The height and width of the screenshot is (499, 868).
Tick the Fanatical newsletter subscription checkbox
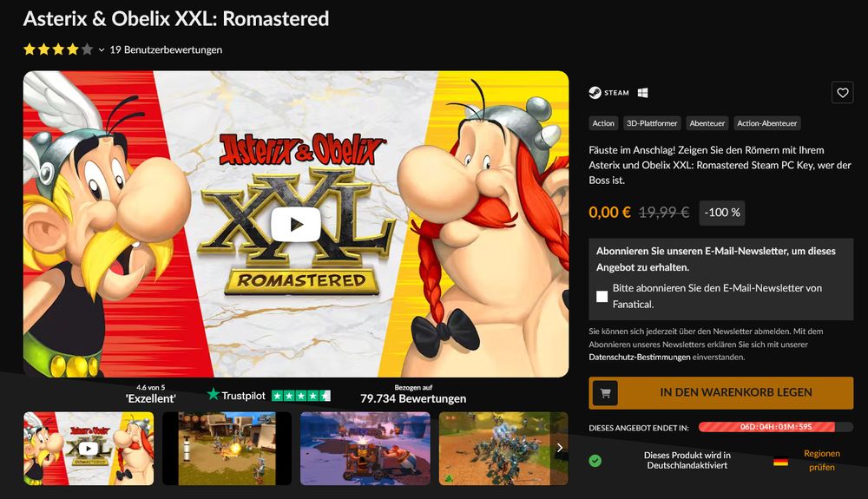tap(602, 297)
